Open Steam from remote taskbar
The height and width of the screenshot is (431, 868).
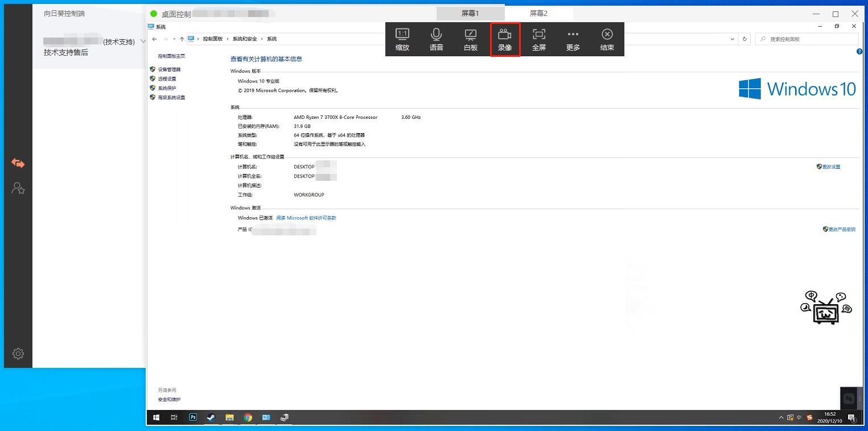211,417
